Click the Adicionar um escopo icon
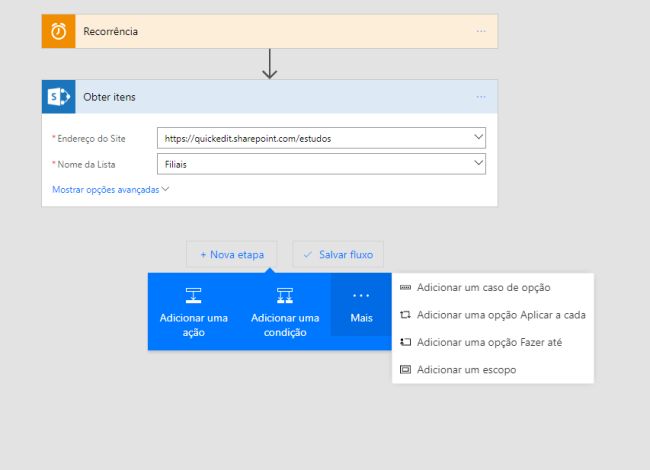The image size is (650, 470). [405, 370]
